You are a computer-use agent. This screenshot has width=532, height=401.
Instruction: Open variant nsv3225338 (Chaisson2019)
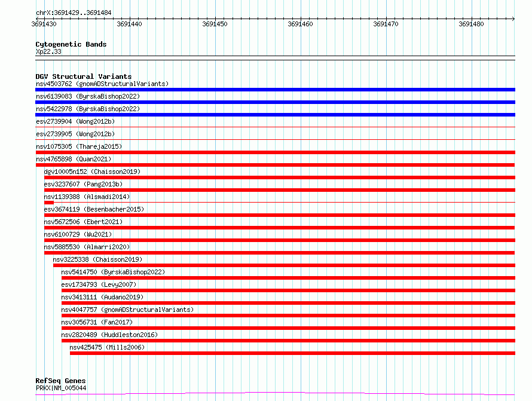(x=97, y=259)
